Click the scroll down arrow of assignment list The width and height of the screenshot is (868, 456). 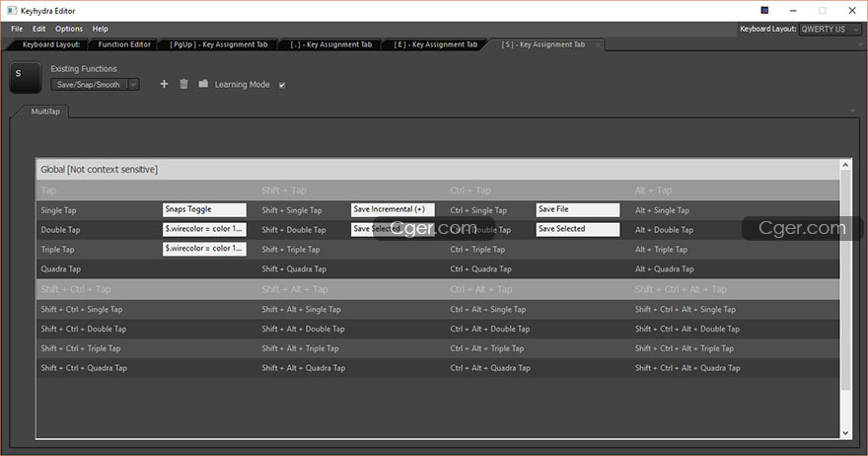tap(844, 432)
